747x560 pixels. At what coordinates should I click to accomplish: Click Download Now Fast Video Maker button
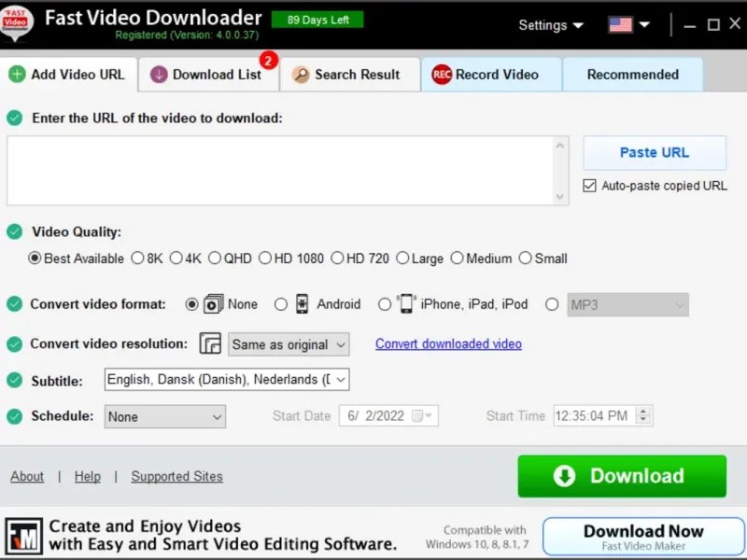(643, 537)
